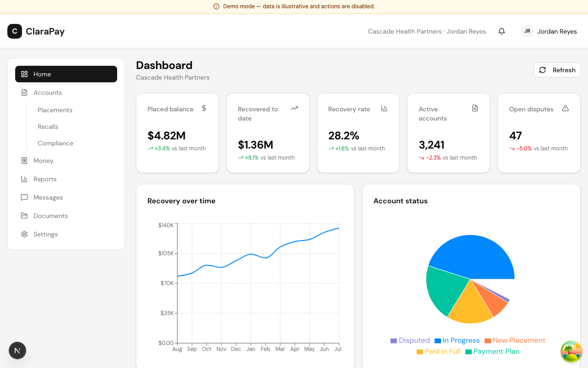The image size is (588, 368).
Task: Click the red down arrow beside -2.3%
Action: coord(421,158)
